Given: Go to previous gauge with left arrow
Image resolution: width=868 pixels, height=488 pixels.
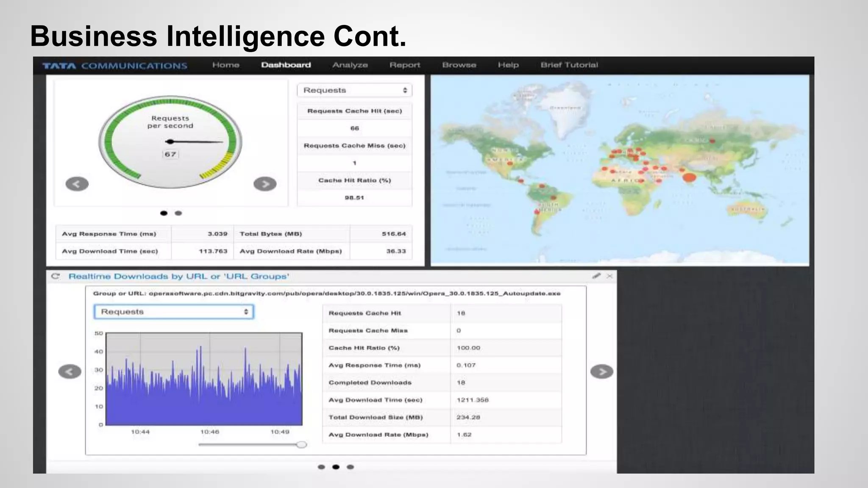Looking at the screenshot, I should (x=77, y=184).
